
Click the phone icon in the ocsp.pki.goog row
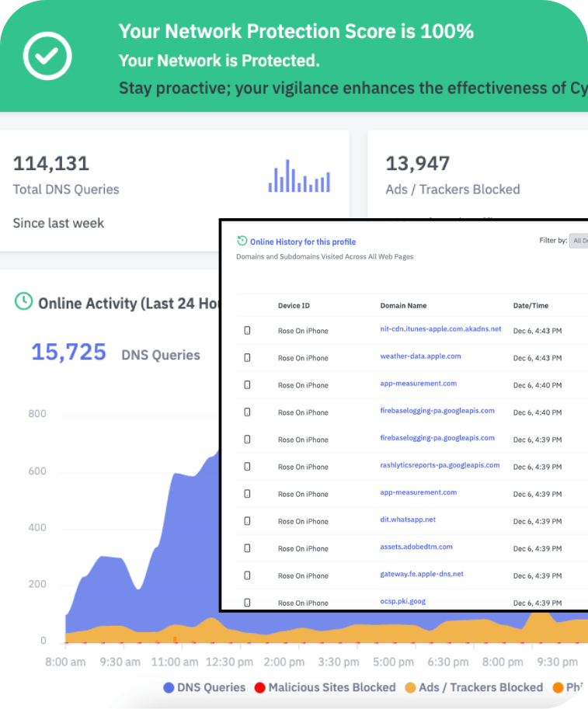coord(248,603)
